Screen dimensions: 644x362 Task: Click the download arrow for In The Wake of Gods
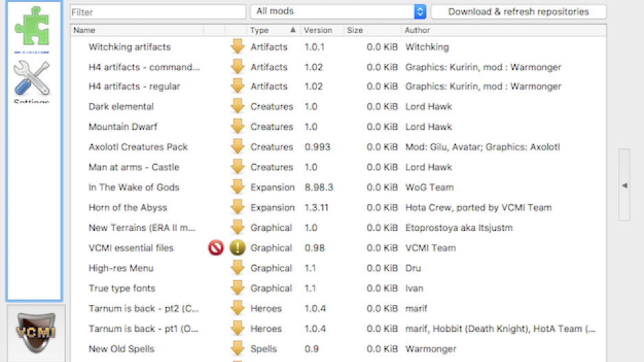(238, 188)
